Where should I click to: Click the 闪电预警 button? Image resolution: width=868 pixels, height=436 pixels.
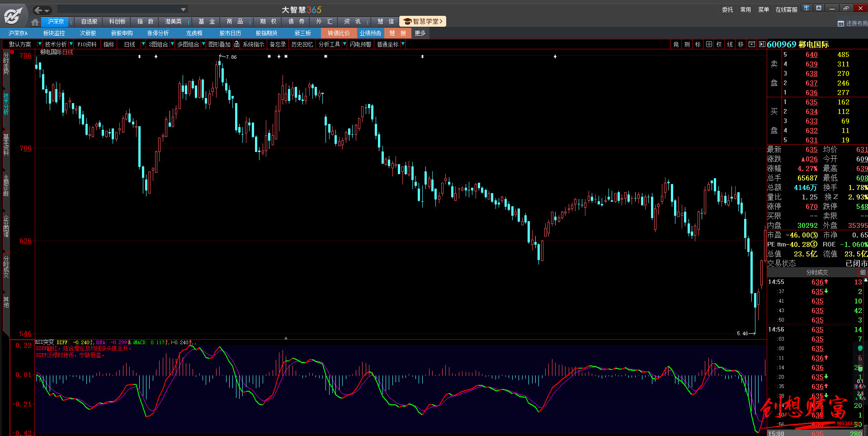360,44
